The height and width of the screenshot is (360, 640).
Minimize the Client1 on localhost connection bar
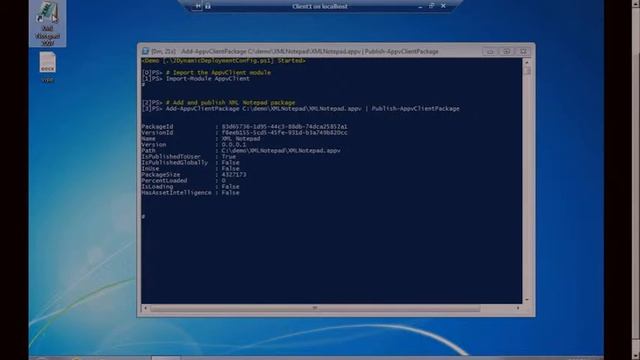(420, 6)
